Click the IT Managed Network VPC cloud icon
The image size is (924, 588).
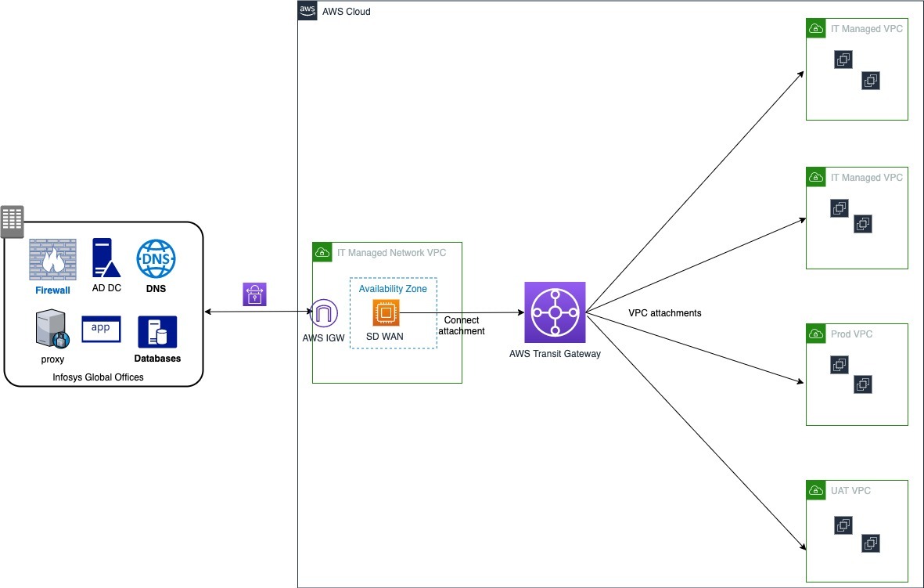(x=322, y=252)
